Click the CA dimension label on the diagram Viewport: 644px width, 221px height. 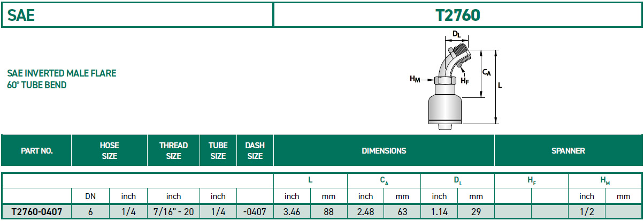coord(486,71)
